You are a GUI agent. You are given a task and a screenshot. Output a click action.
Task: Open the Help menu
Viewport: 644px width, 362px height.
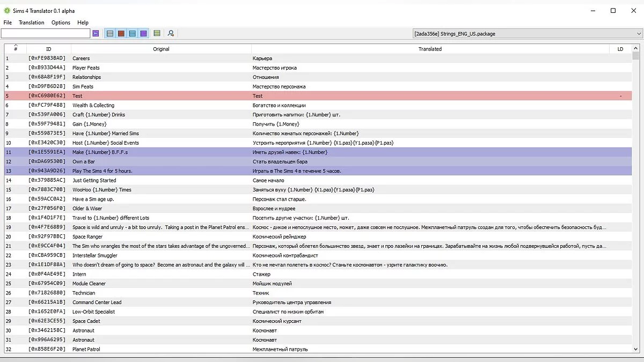[x=83, y=23]
